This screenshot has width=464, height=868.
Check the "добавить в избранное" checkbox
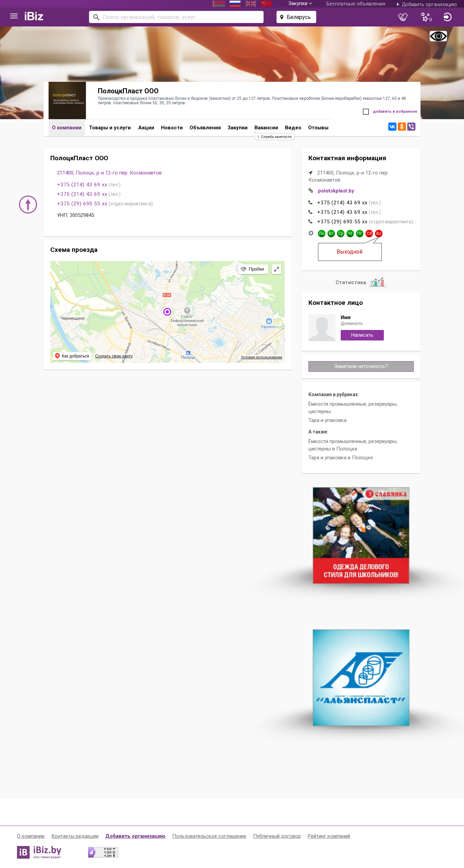click(366, 112)
